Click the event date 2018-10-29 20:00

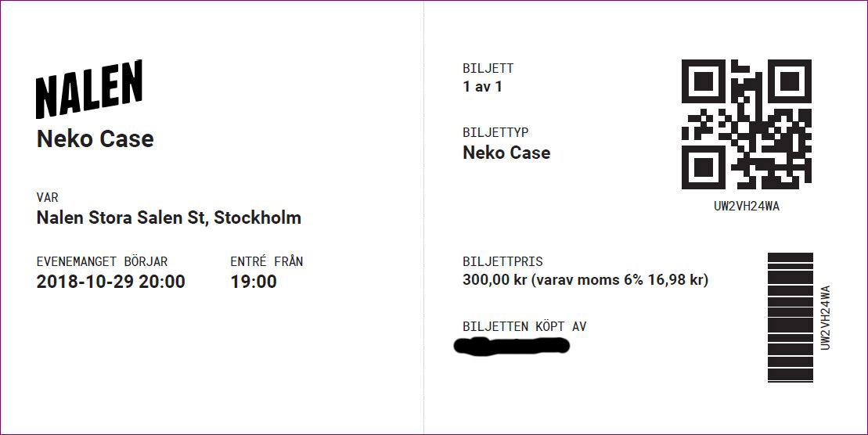(110, 282)
